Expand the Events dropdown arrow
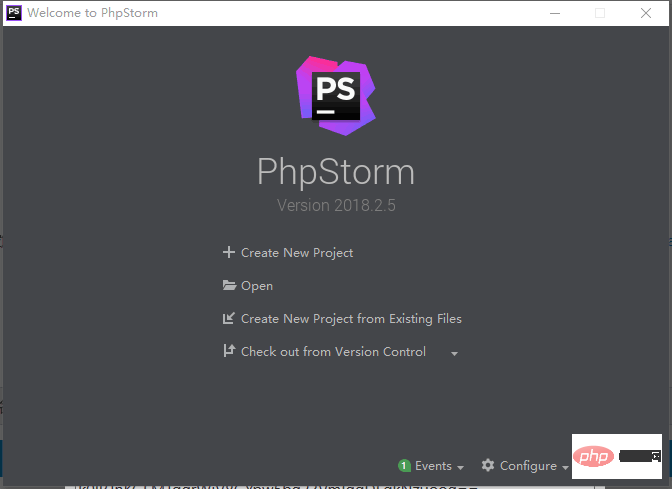The width and height of the screenshot is (672, 489). point(460,467)
